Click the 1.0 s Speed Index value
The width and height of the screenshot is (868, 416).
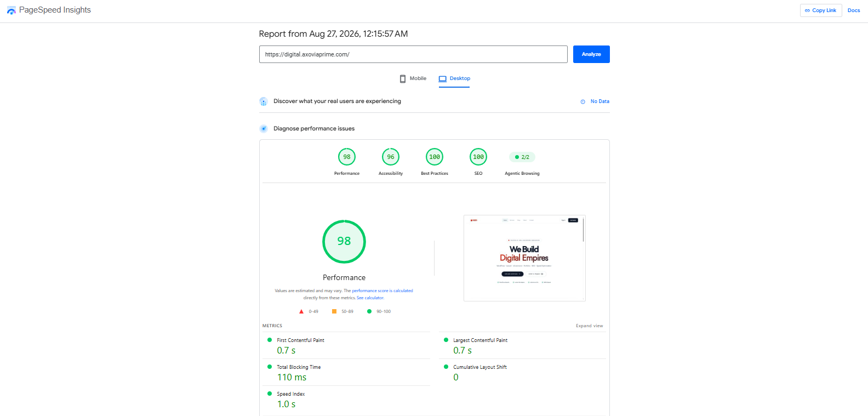(x=286, y=404)
